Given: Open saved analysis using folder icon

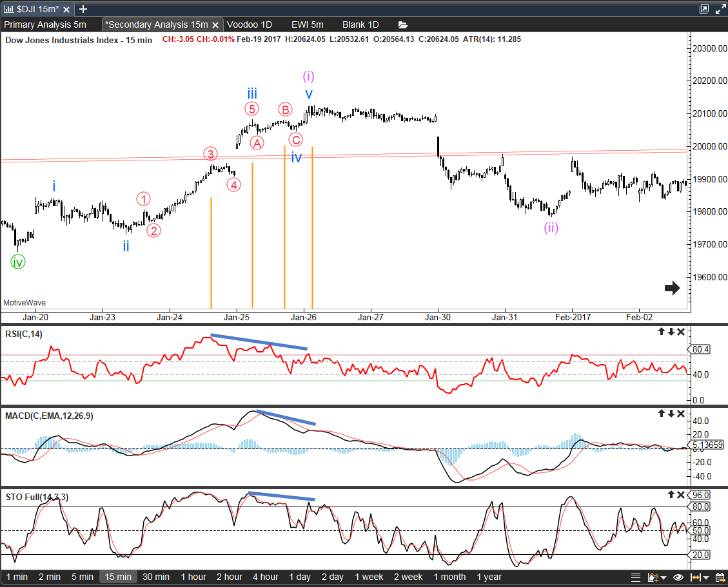Looking at the screenshot, I should pos(402,25).
